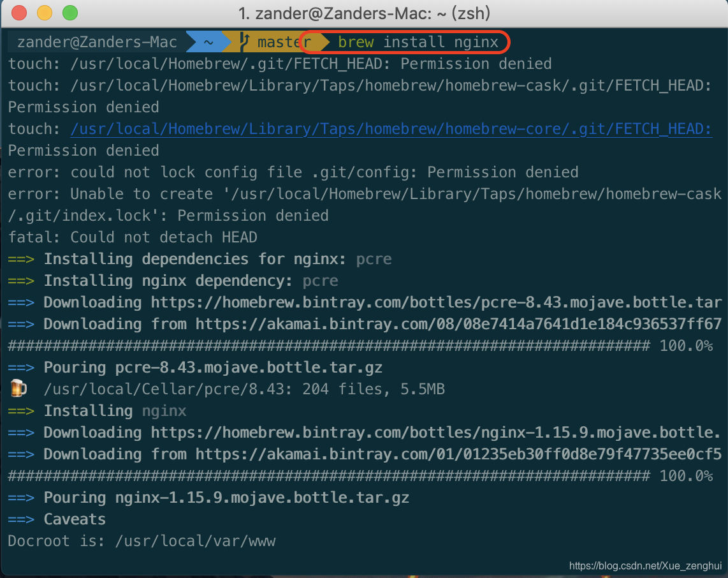Click the first touch Homebrew/.git/FETCH_HEAD line

pyautogui.click(x=280, y=64)
